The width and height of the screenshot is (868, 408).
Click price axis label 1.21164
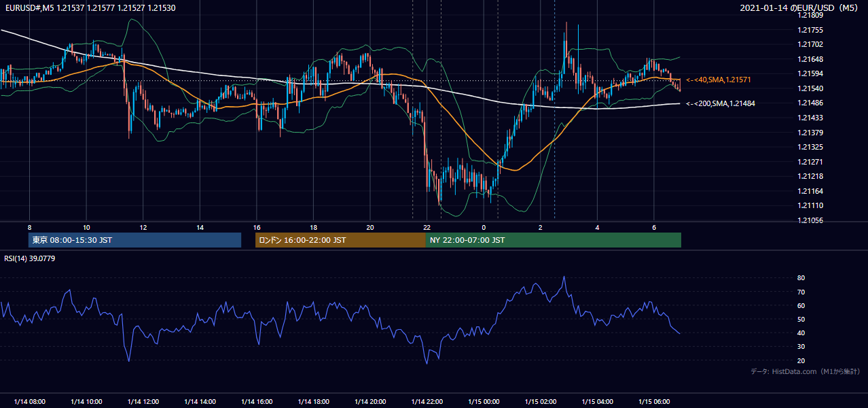click(x=811, y=191)
